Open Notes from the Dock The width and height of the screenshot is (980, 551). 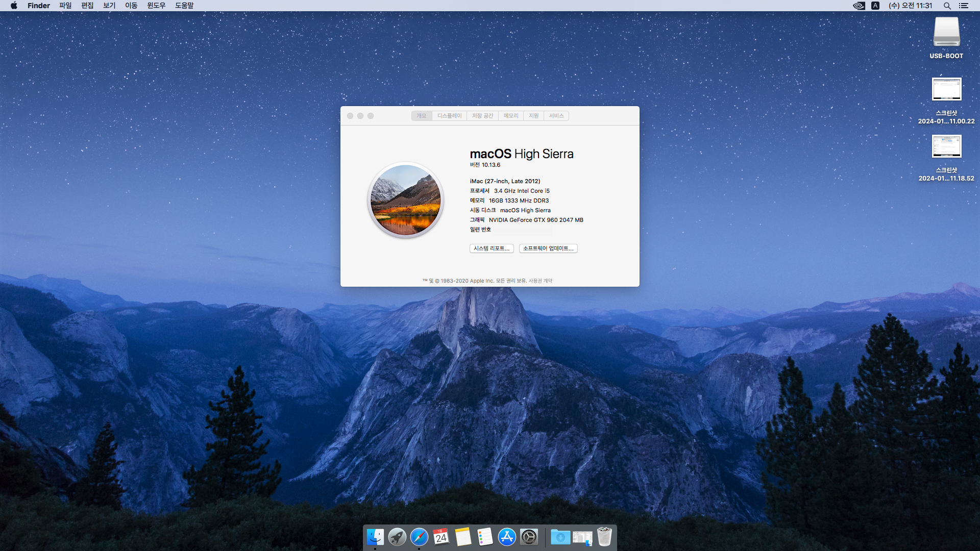(463, 537)
